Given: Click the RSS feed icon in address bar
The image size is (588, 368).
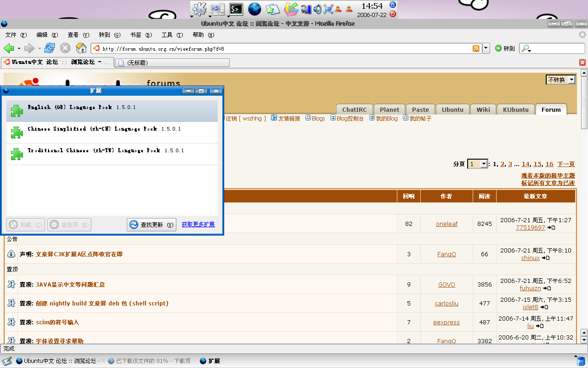Looking at the screenshot, I should [476, 48].
